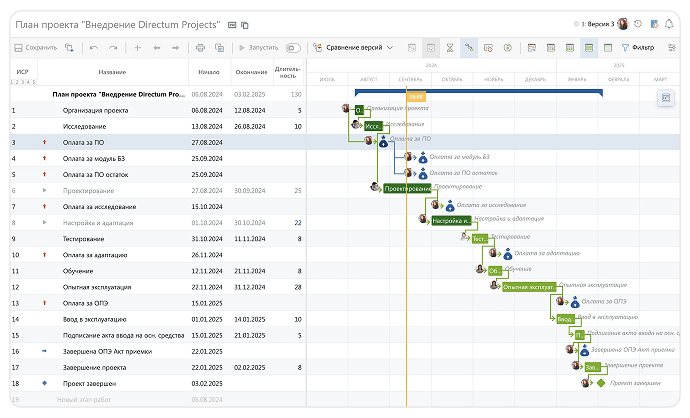
Task: Open the Сравнение версий dropdown
Action: pyautogui.click(x=352, y=47)
